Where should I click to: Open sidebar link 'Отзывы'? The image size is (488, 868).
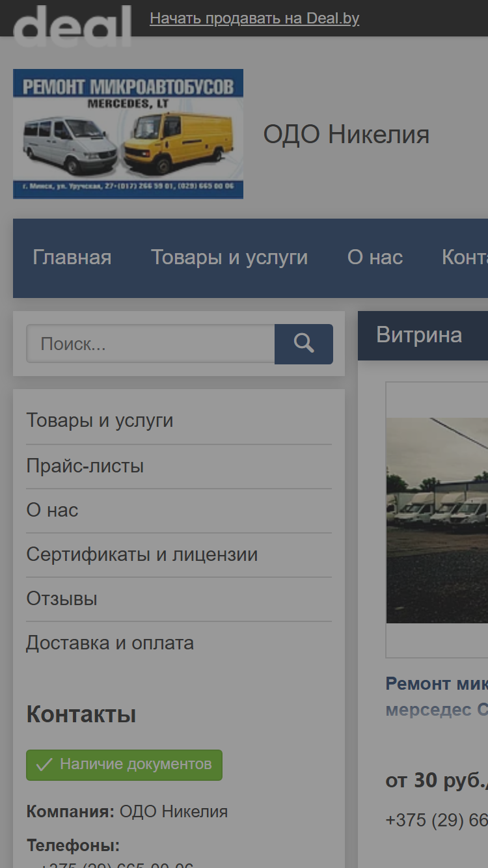62,599
